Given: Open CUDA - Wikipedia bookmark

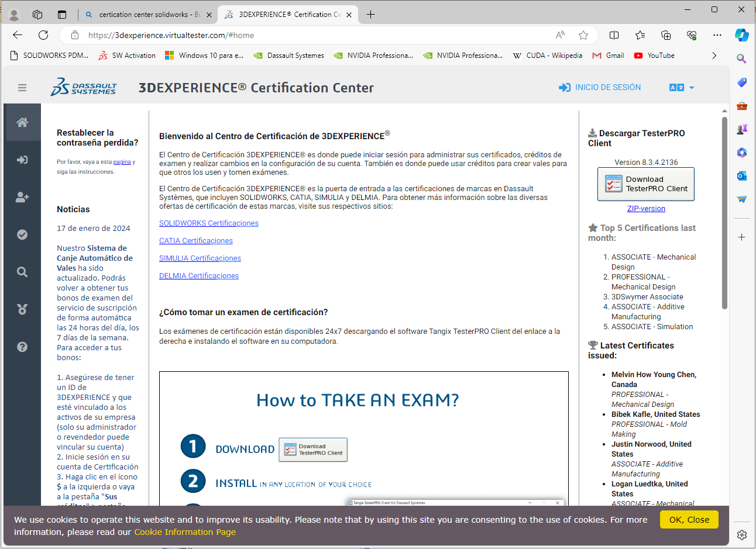Looking at the screenshot, I should pyautogui.click(x=548, y=56).
